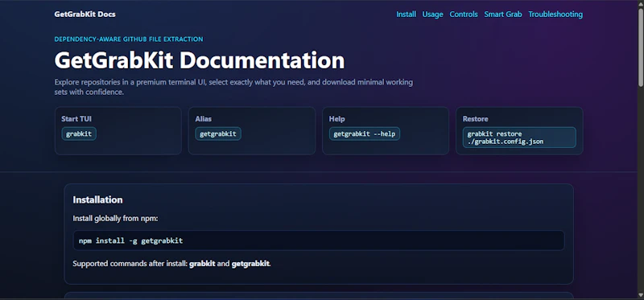This screenshot has height=300, width=644.
Task: Click the Alias card label
Action: tap(204, 119)
